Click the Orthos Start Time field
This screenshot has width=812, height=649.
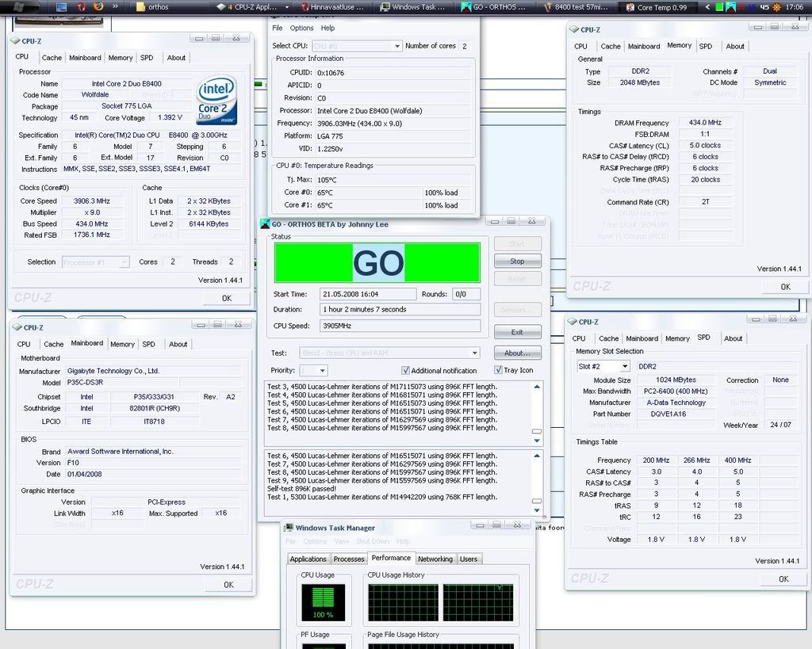(368, 294)
